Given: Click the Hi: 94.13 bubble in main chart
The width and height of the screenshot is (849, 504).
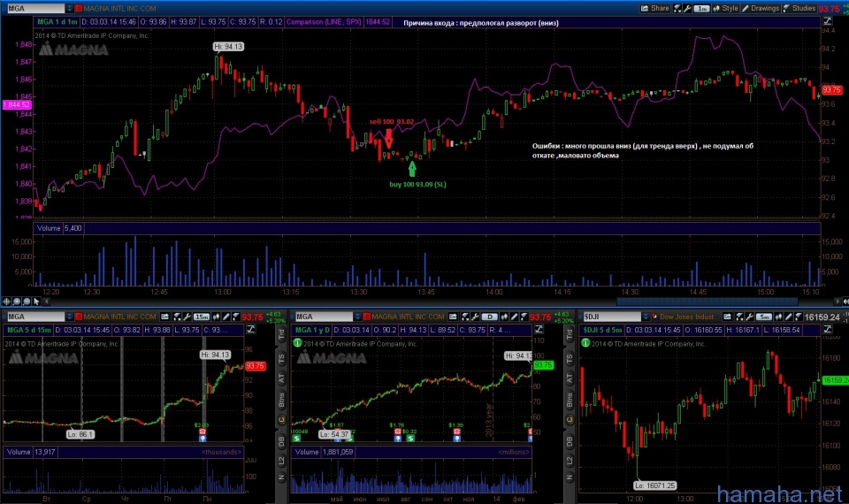Looking at the screenshot, I should pyautogui.click(x=228, y=47).
